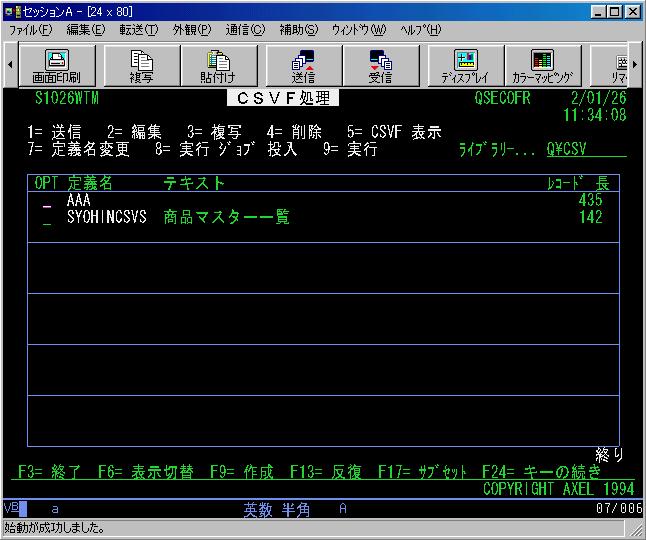Click the CSVF処理 screen title
The height and width of the screenshot is (540, 646).
(283, 98)
